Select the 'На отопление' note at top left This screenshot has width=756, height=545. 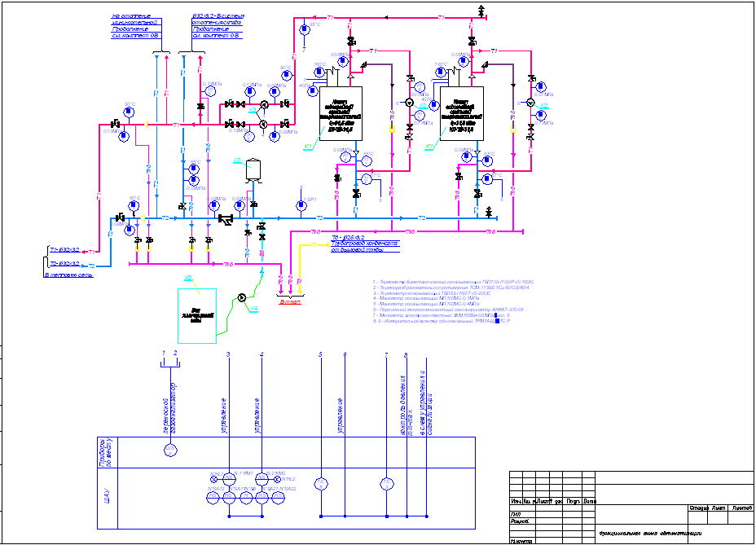[136, 25]
